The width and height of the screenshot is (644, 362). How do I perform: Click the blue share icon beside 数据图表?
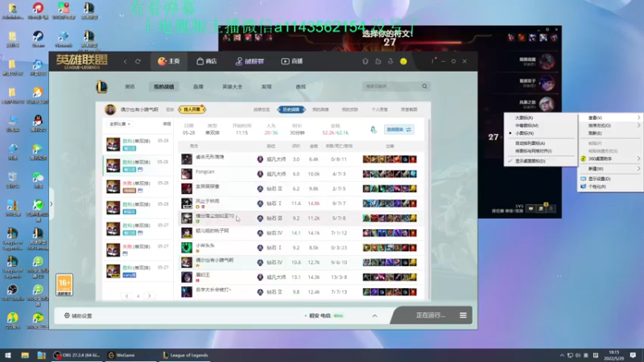click(374, 130)
